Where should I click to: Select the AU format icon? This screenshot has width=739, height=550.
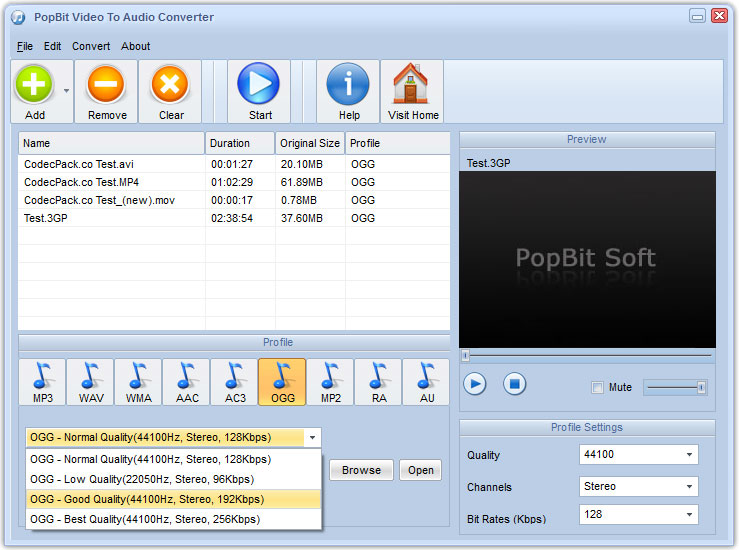click(x=427, y=382)
